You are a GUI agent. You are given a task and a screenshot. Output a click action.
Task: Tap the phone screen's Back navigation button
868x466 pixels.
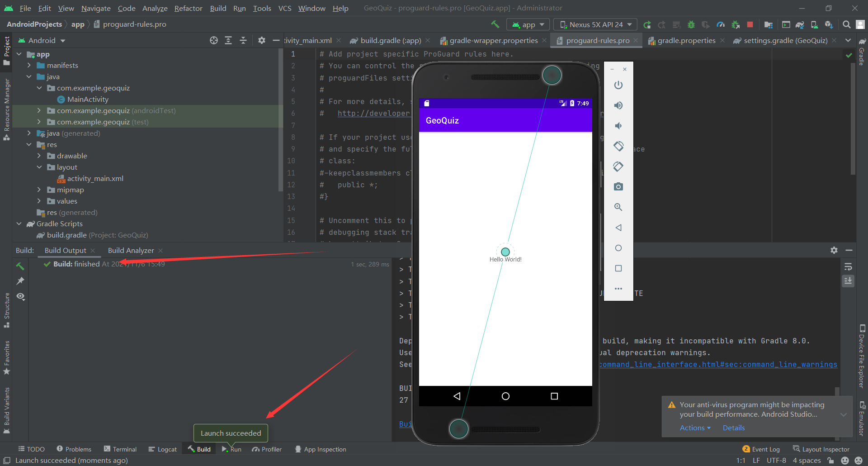tap(457, 396)
